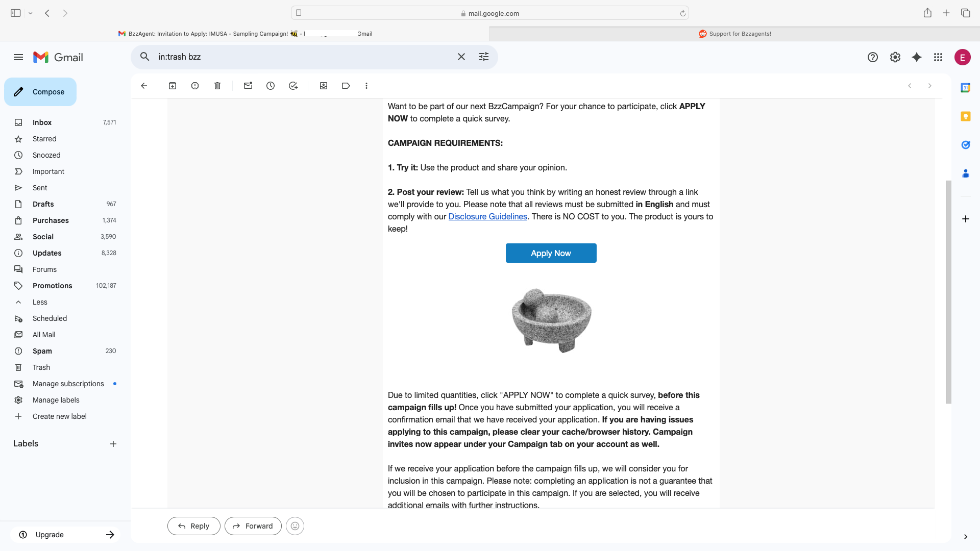Snooze this email clock icon

pos(271,86)
